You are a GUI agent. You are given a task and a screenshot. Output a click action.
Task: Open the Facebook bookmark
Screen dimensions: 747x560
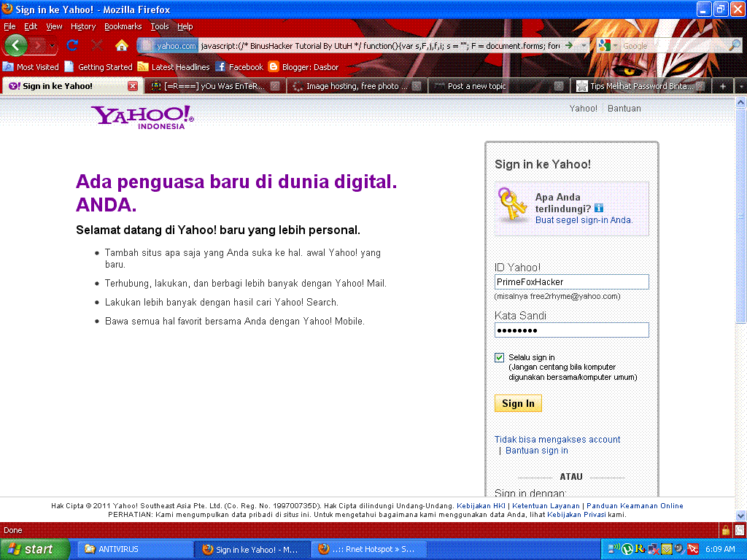[239, 67]
